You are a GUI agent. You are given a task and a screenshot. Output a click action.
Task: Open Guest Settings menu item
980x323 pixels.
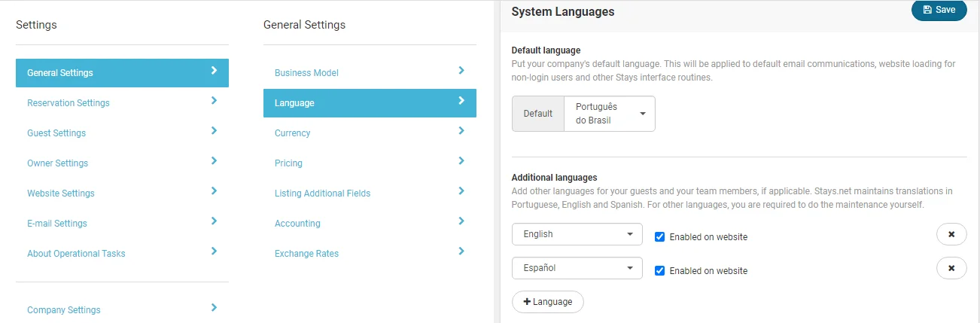(56, 133)
